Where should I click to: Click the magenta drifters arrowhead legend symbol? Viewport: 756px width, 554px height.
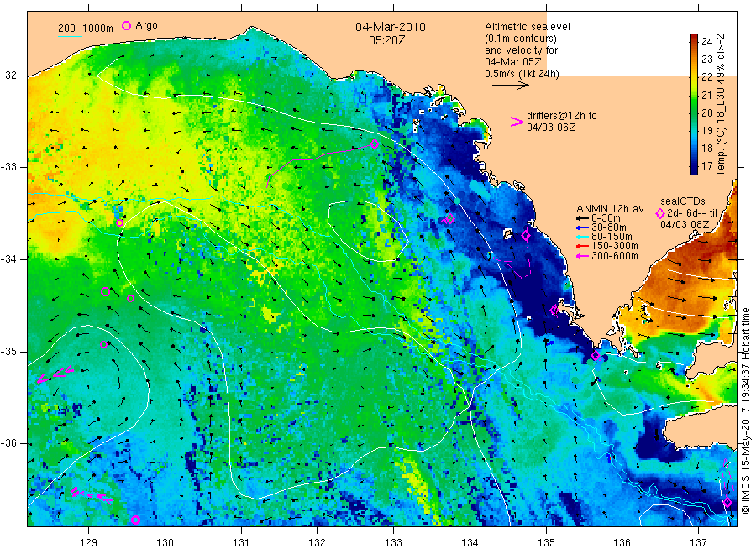(x=517, y=123)
